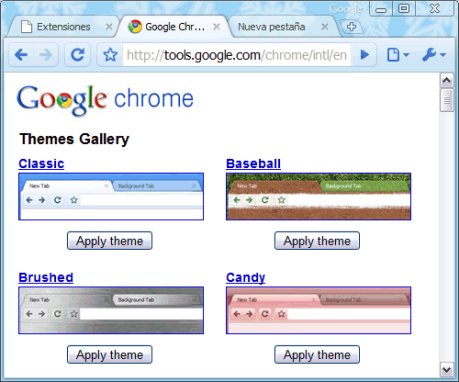This screenshot has width=459, height=382.
Task: Click the Baseball theme preview image
Action: click(318, 196)
